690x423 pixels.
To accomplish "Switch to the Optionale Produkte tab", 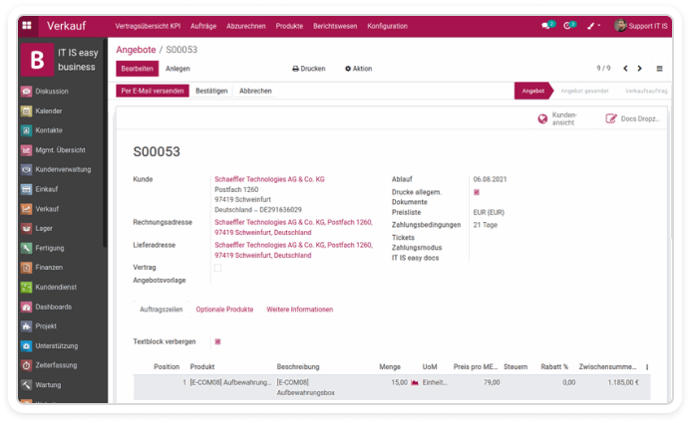I will point(224,310).
